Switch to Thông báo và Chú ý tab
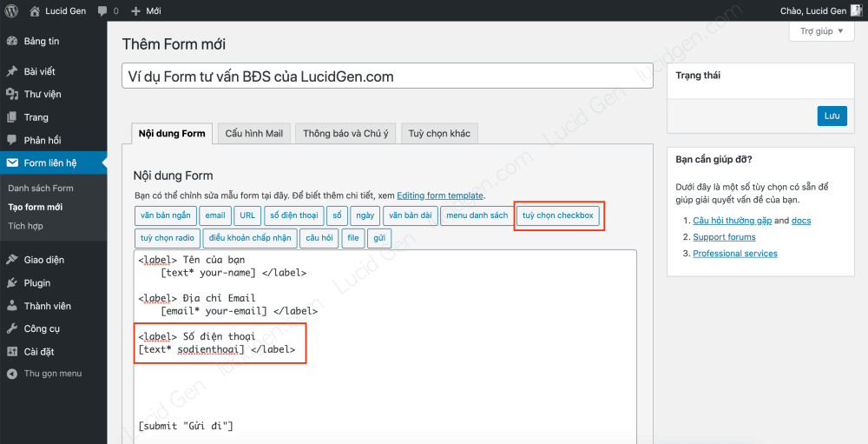The image size is (868, 444). pos(345,133)
